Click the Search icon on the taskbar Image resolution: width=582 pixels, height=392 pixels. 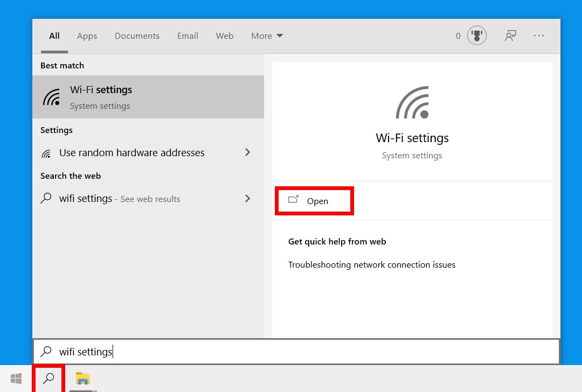click(48, 379)
